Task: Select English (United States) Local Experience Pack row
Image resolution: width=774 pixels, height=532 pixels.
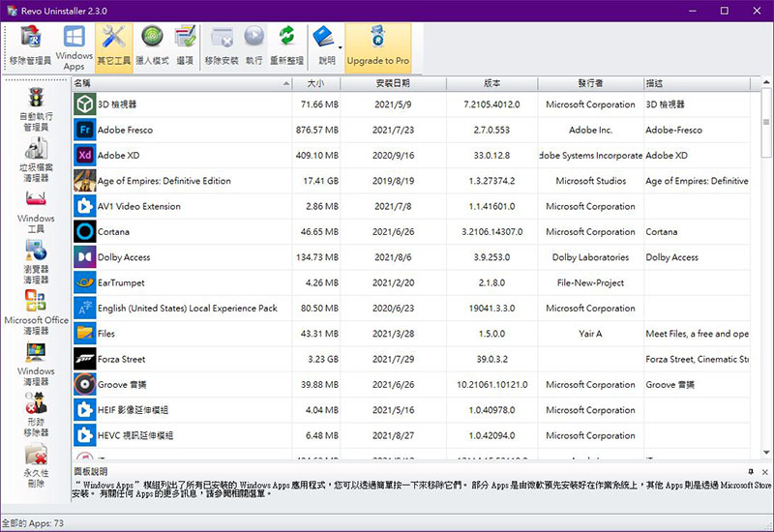Action: pyautogui.click(x=411, y=308)
